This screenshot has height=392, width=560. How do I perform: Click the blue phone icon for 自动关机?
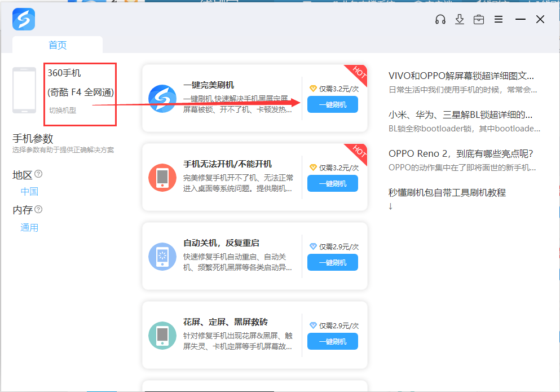click(162, 257)
